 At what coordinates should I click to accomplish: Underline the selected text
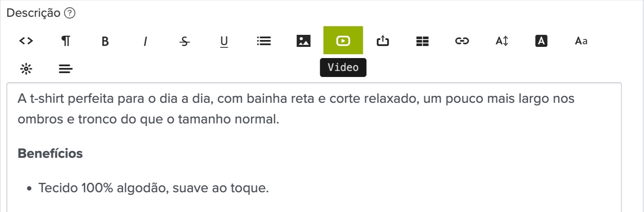coord(224,41)
